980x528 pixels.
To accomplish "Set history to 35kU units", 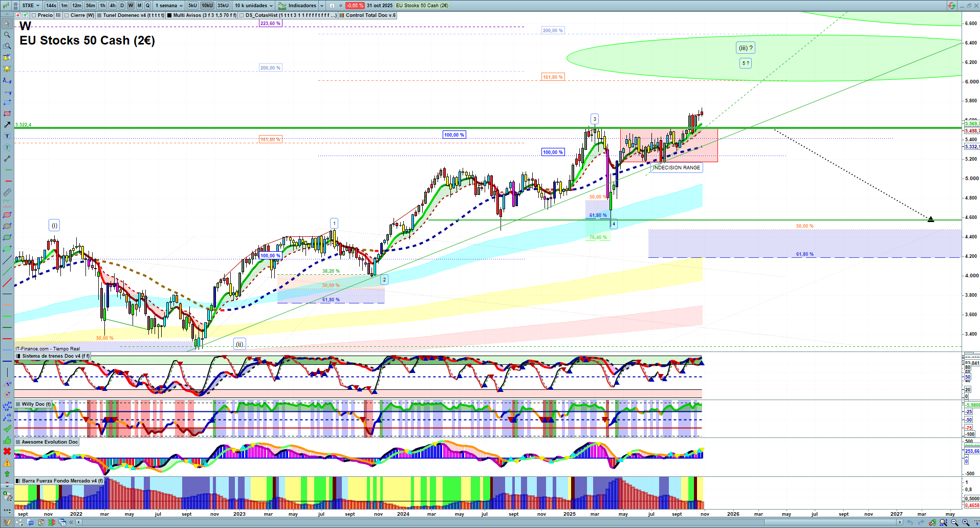I will pyautogui.click(x=223, y=6).
